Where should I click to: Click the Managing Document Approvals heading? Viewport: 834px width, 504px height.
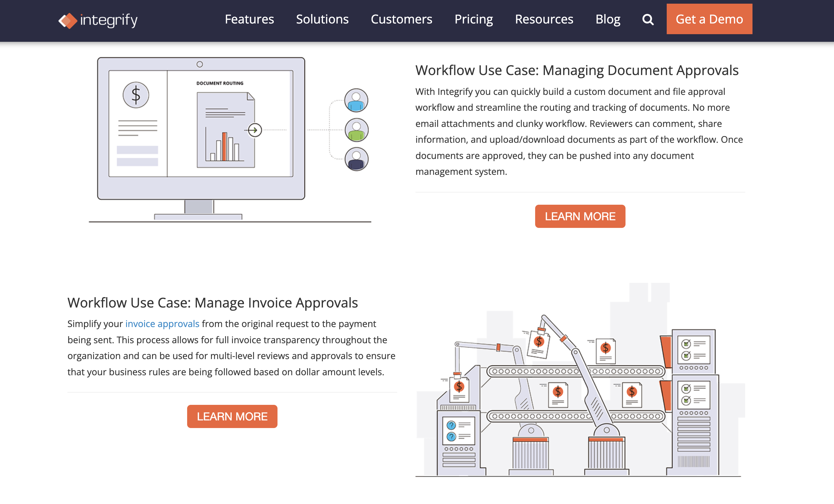coord(576,70)
